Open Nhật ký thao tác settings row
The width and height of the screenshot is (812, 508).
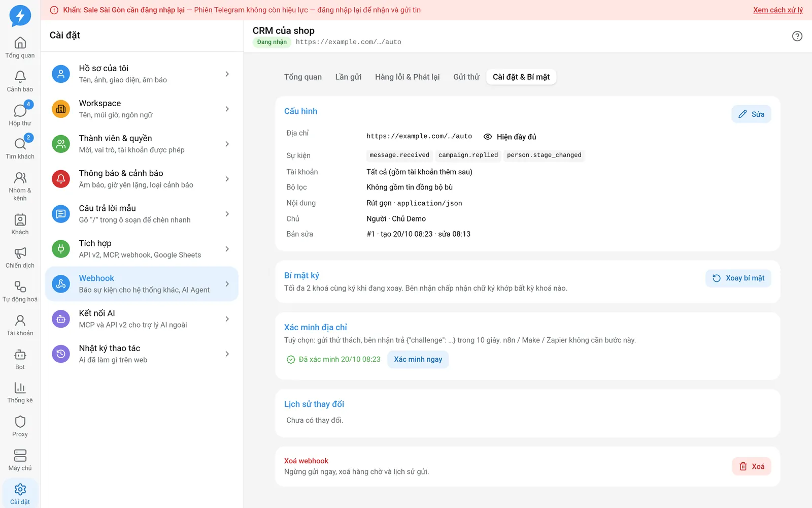click(142, 354)
